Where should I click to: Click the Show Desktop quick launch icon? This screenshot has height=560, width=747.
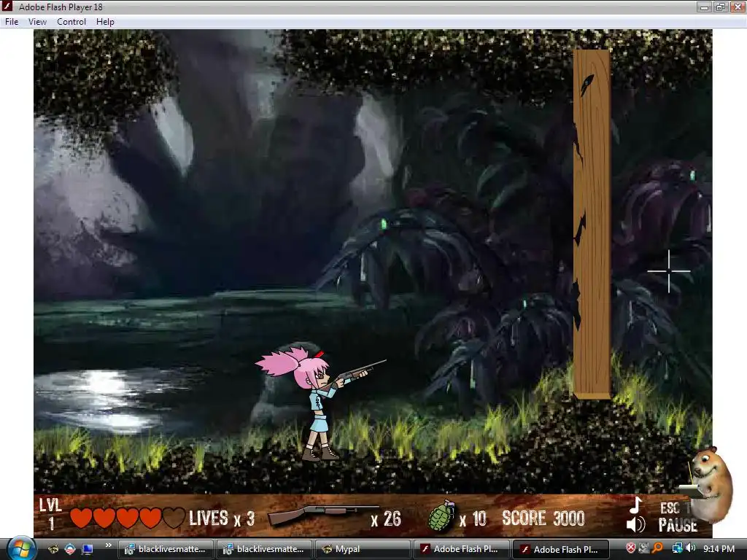88,549
